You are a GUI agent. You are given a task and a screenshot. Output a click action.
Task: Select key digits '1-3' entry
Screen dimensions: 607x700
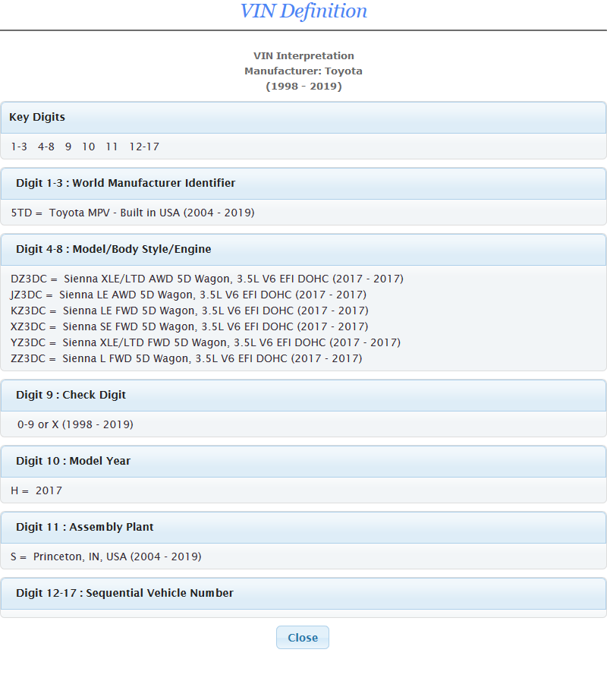[19, 147]
